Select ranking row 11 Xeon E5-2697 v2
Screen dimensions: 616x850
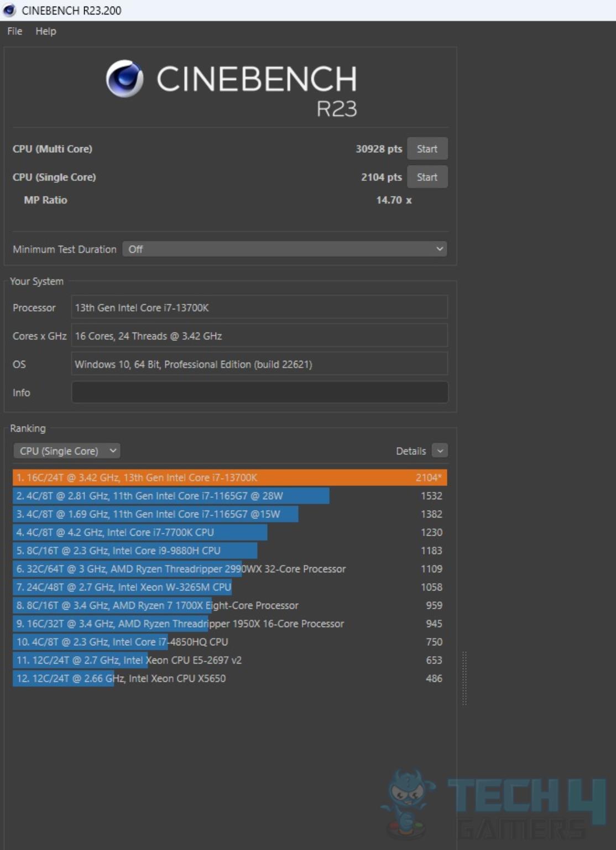pyautogui.click(x=229, y=660)
